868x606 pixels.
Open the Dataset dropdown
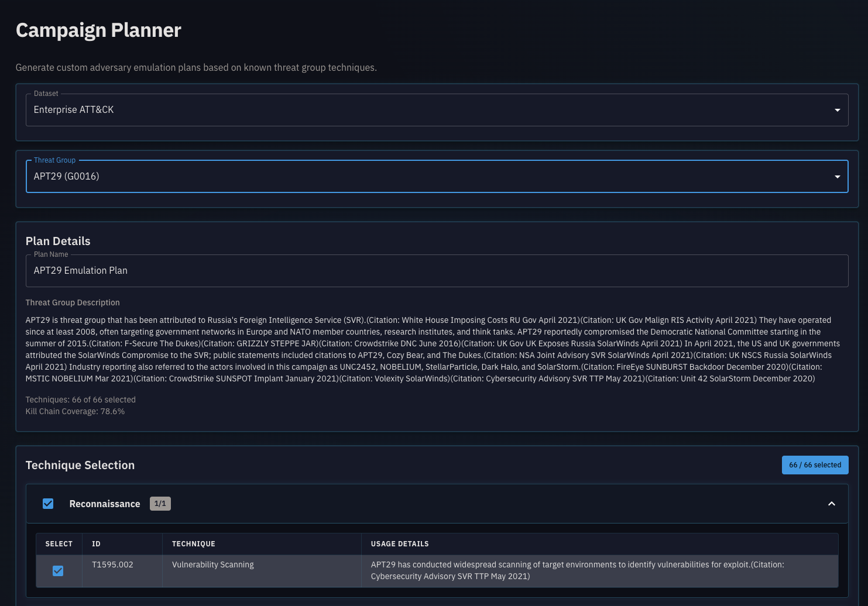(437, 110)
